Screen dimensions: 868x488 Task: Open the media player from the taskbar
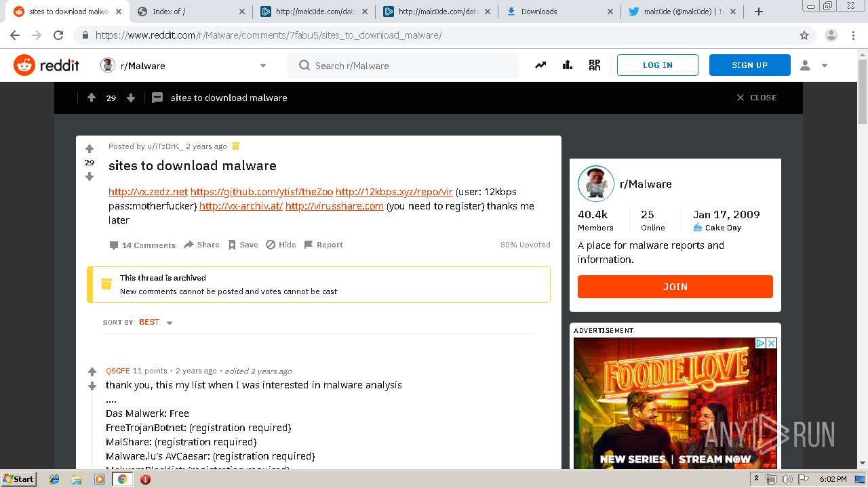[99, 479]
